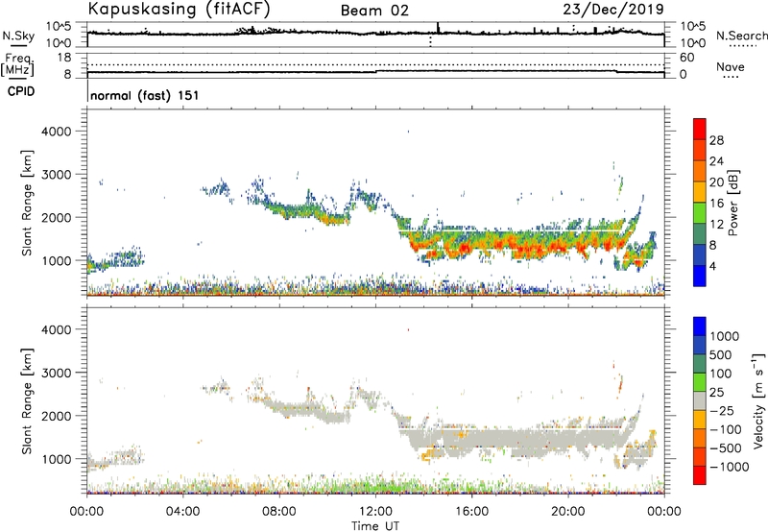The width and height of the screenshot is (768, 532).
Task: Click the 60 tick on Nave axis
Action: 686,58
